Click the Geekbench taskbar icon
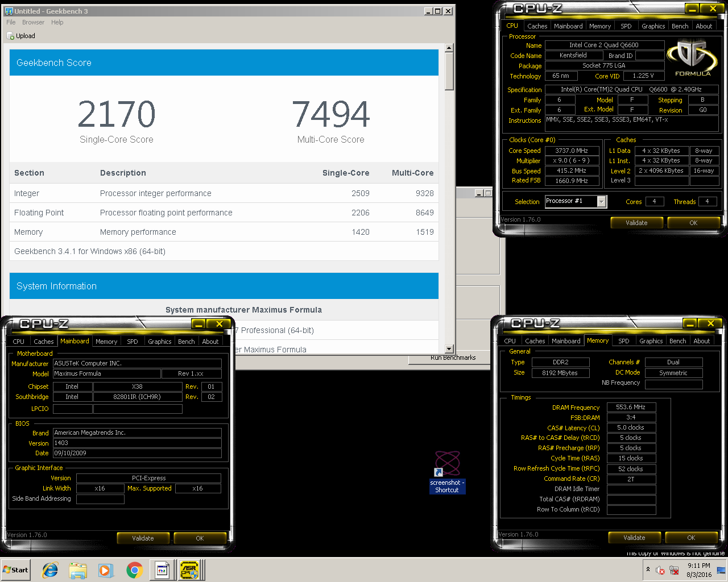This screenshot has width=728, height=582. pyautogui.click(x=162, y=570)
